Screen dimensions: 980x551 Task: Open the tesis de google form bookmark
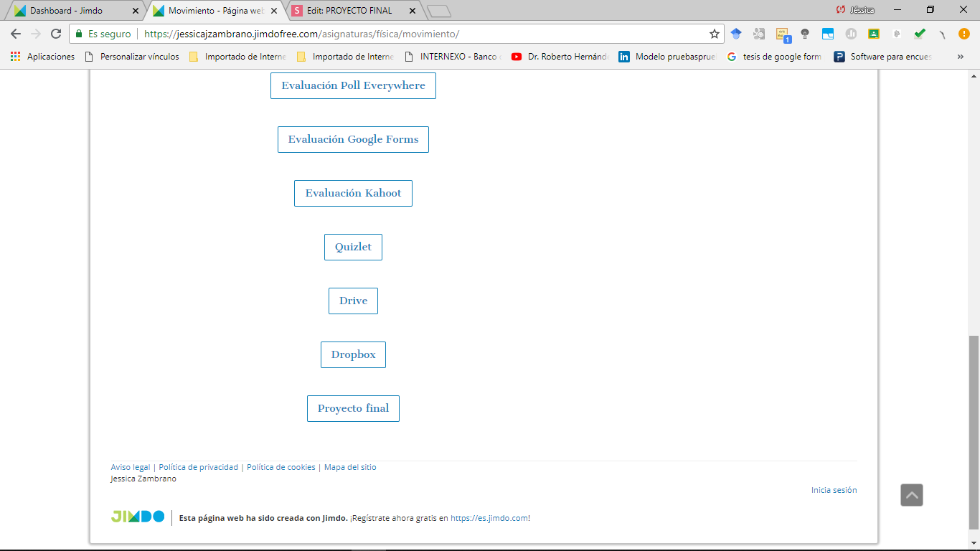[x=775, y=57]
